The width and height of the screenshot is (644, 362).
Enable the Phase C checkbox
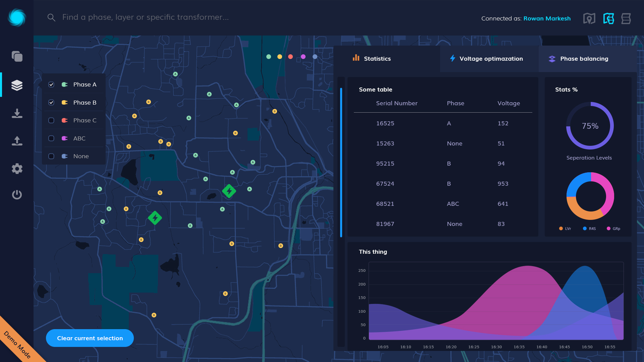pos(51,120)
